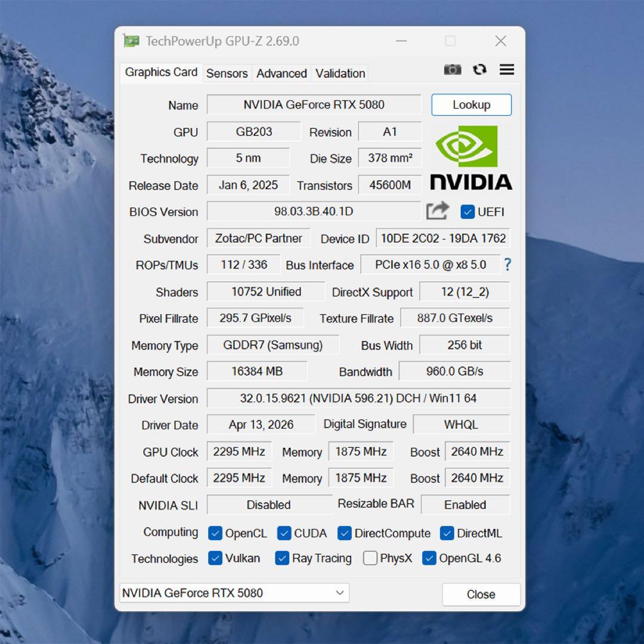644x644 pixels.
Task: Click the Revision value A1
Action: (390, 132)
